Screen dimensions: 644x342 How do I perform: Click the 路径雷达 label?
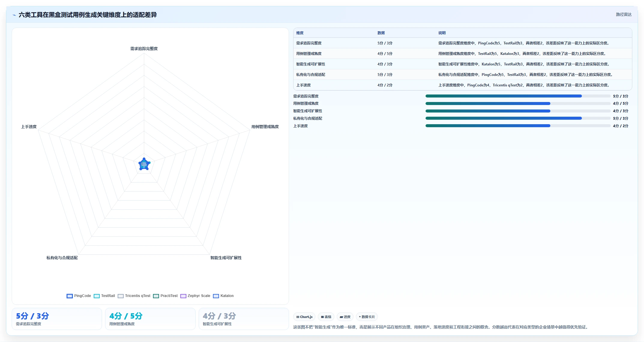click(x=624, y=14)
